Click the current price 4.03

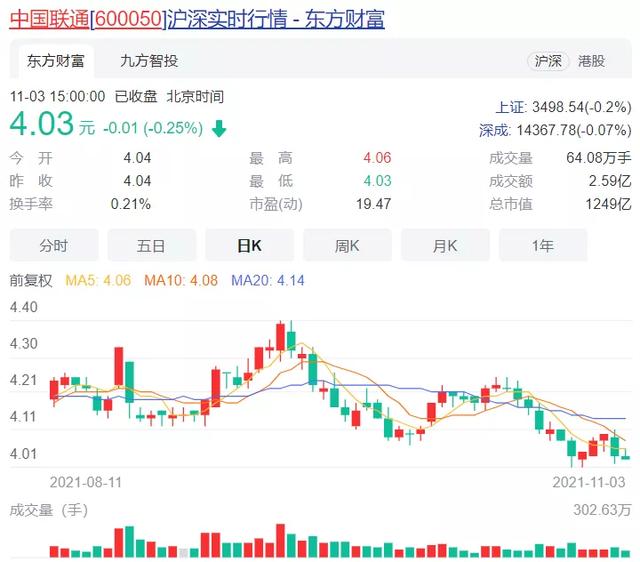click(42, 124)
